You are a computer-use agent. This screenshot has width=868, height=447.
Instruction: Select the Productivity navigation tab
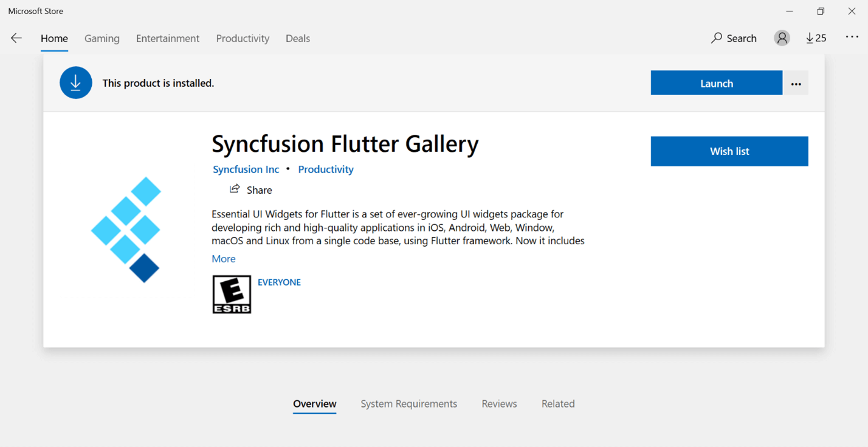tap(243, 38)
